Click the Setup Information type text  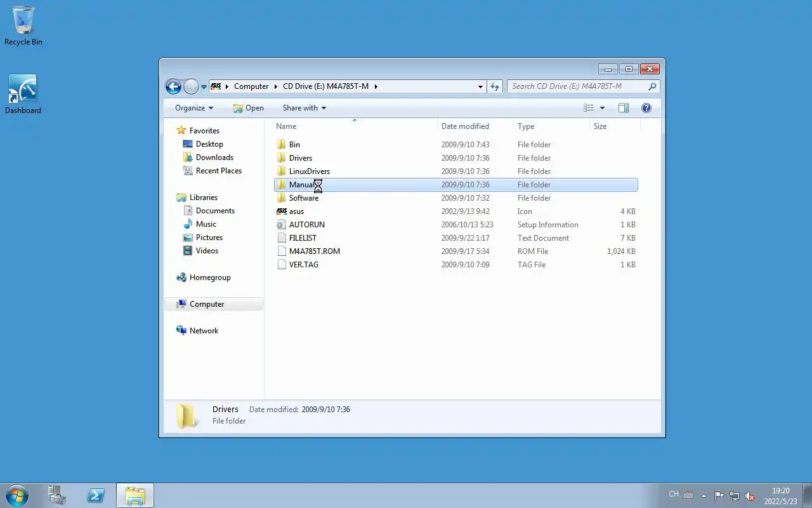[547, 225]
